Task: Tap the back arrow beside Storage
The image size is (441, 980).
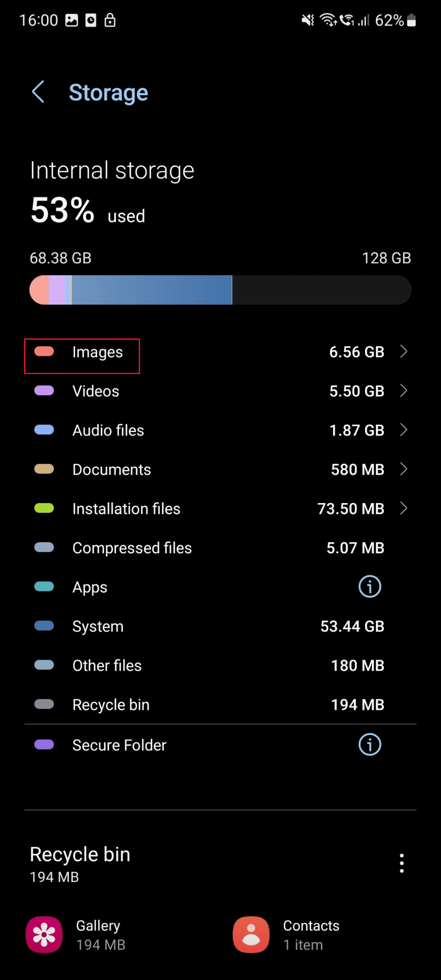Action: coord(38,92)
